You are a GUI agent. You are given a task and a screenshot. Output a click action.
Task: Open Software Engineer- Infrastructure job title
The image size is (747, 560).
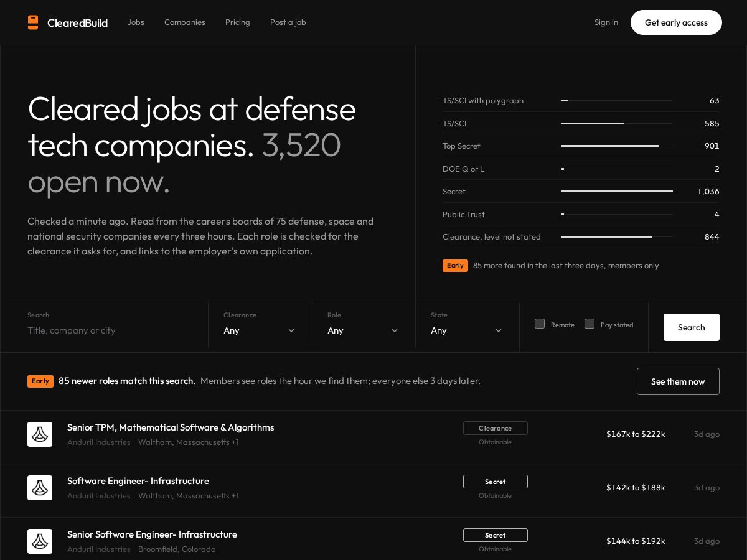(x=138, y=481)
